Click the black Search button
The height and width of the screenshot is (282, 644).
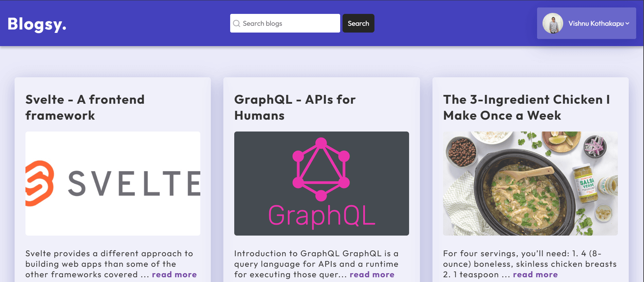358,23
